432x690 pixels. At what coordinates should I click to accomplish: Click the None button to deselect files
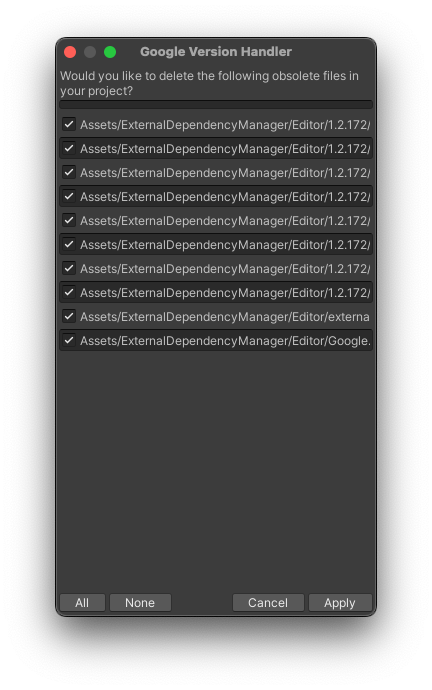(x=140, y=602)
